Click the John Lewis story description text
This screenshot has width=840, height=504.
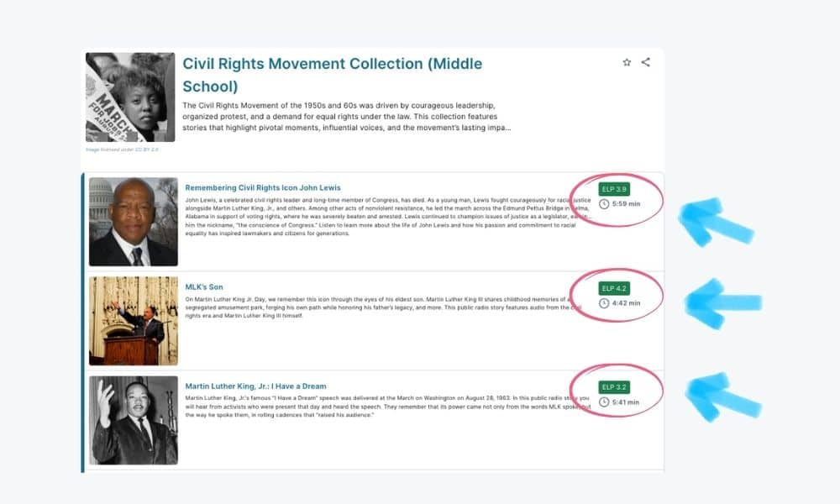(378, 217)
